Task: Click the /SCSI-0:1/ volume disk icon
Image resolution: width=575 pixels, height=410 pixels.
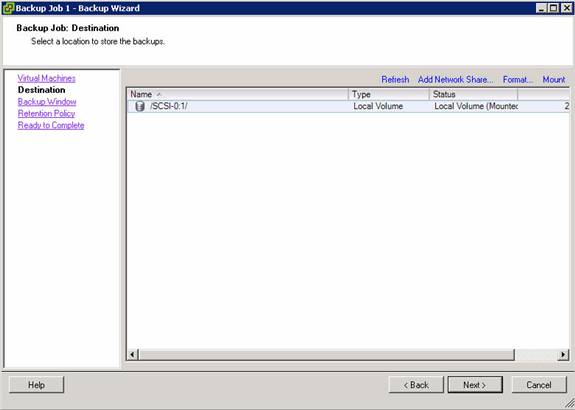Action: coord(140,106)
